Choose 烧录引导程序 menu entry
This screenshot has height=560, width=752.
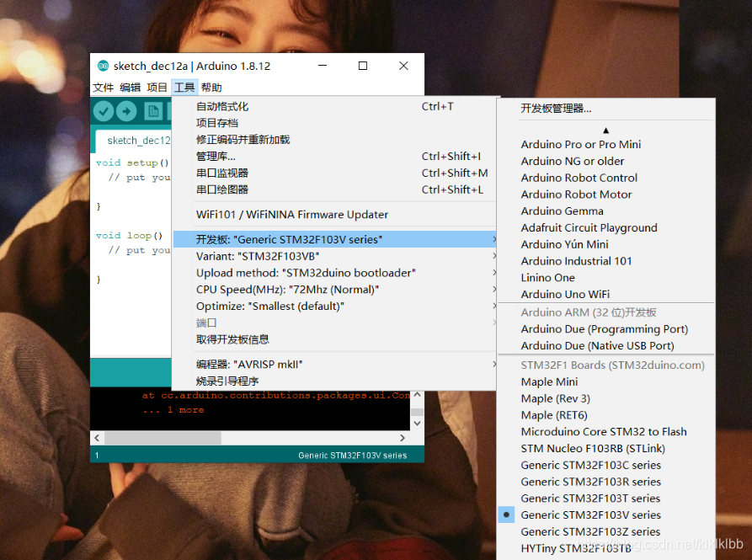point(334,381)
